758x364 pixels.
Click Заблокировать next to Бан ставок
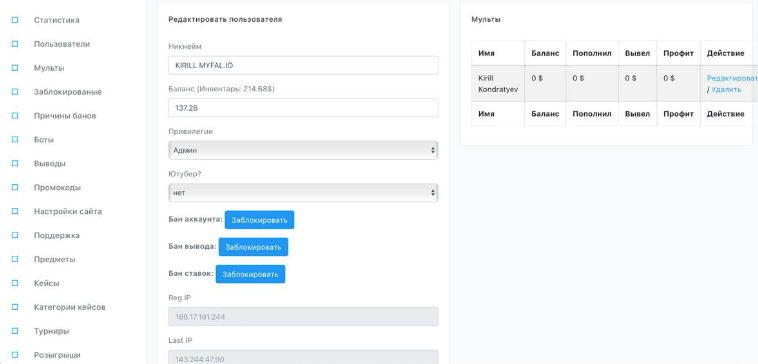250,274
